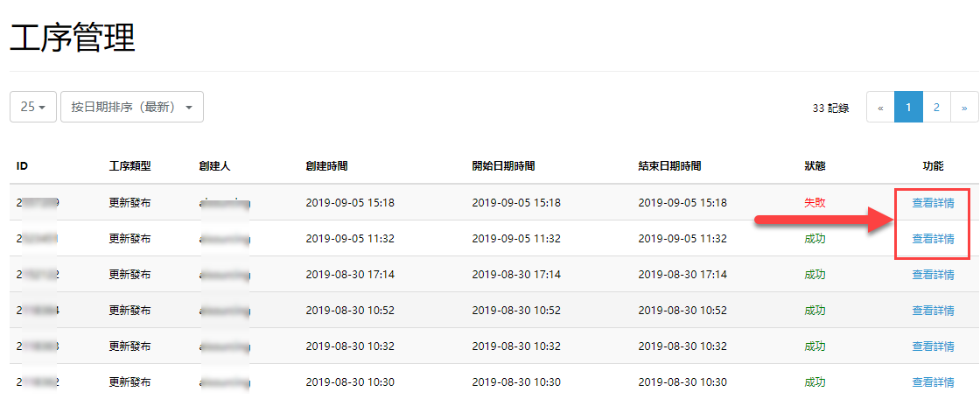Go to previous page with « button
Screen dimensions: 980x399
click(x=880, y=107)
